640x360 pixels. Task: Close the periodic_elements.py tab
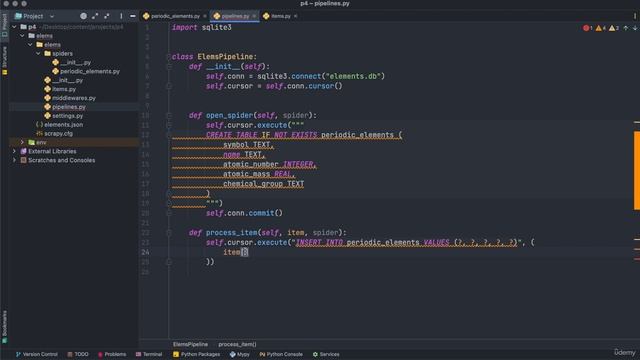(x=205, y=16)
